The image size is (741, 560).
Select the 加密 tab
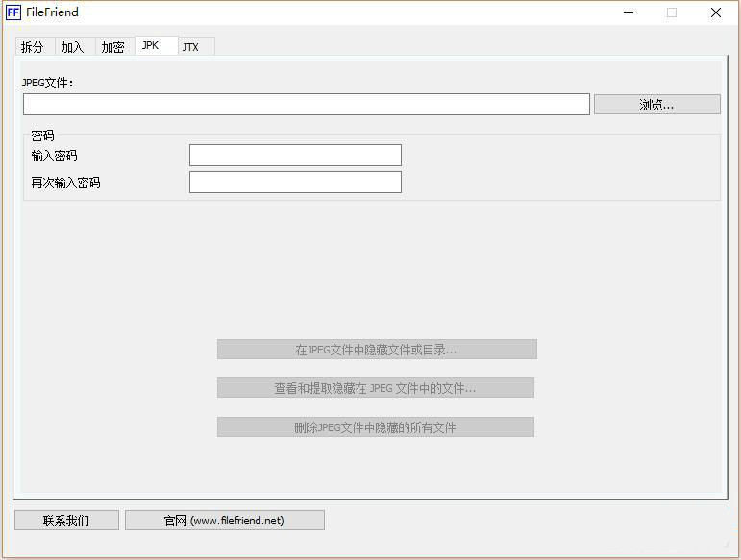(113, 47)
